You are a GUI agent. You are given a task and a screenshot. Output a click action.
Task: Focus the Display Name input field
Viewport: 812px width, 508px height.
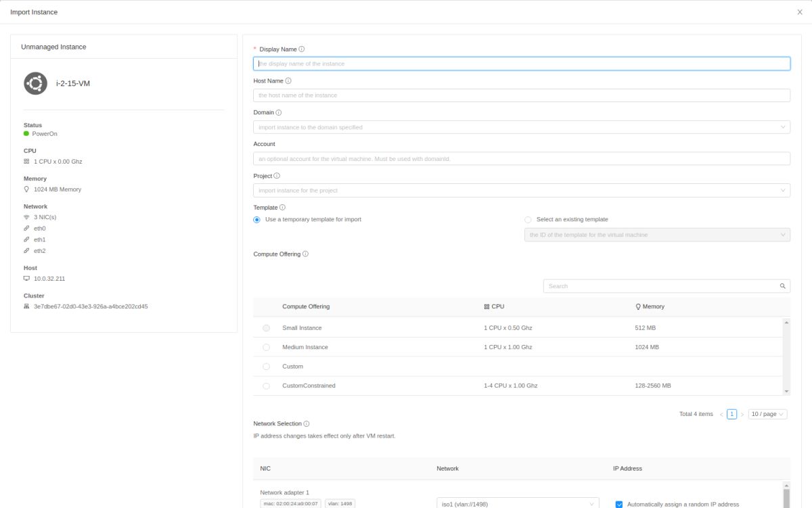coord(522,64)
